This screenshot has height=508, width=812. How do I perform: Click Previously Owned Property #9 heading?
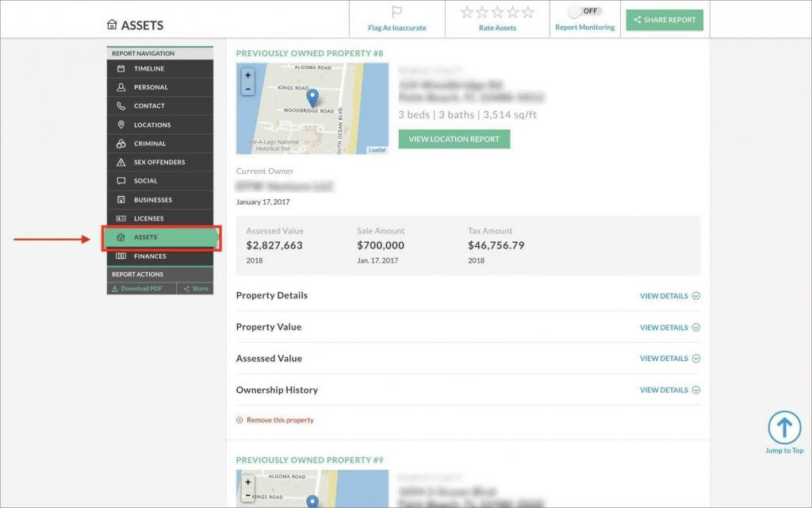point(310,460)
